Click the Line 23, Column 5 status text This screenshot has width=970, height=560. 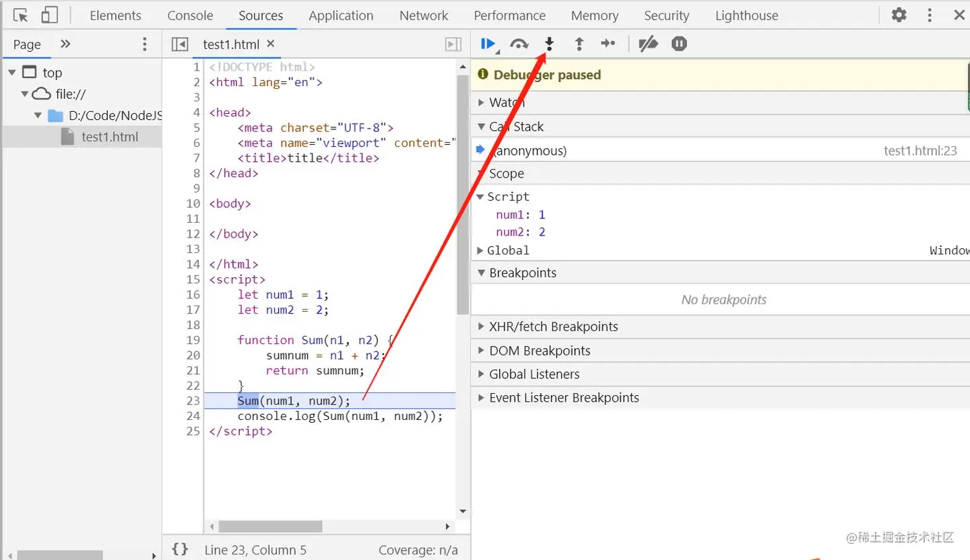pyautogui.click(x=255, y=550)
